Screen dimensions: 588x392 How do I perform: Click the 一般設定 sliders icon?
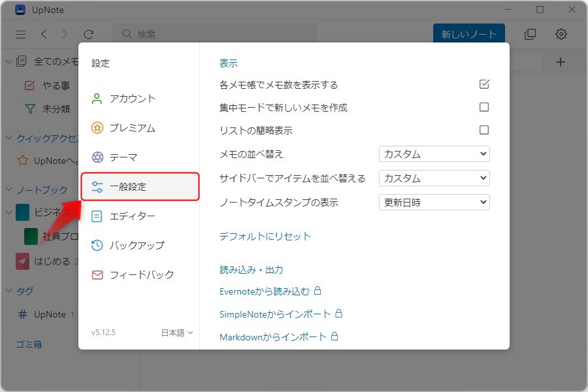coord(97,187)
